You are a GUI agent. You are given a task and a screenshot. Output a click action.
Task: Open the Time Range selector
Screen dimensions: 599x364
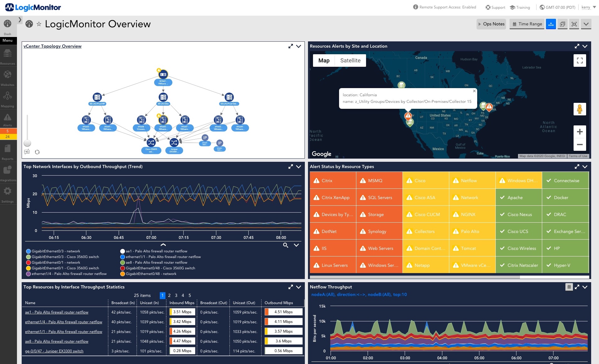(x=526, y=24)
